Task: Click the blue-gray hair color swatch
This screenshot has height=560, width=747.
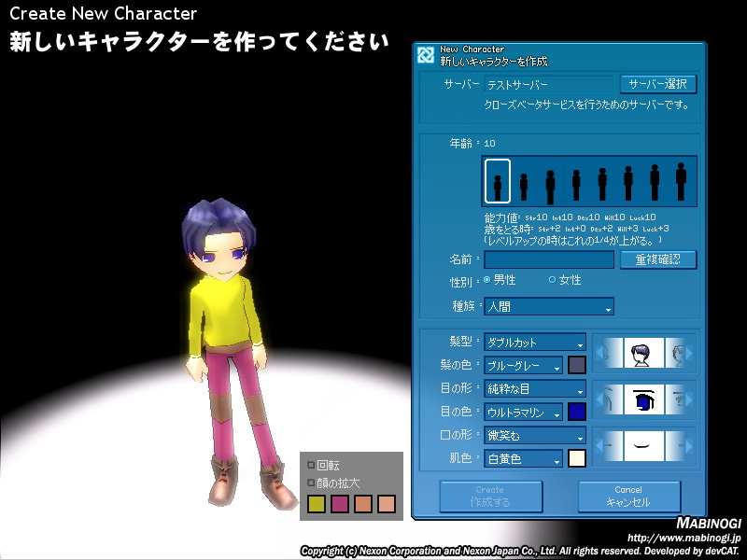Action: tap(576, 365)
